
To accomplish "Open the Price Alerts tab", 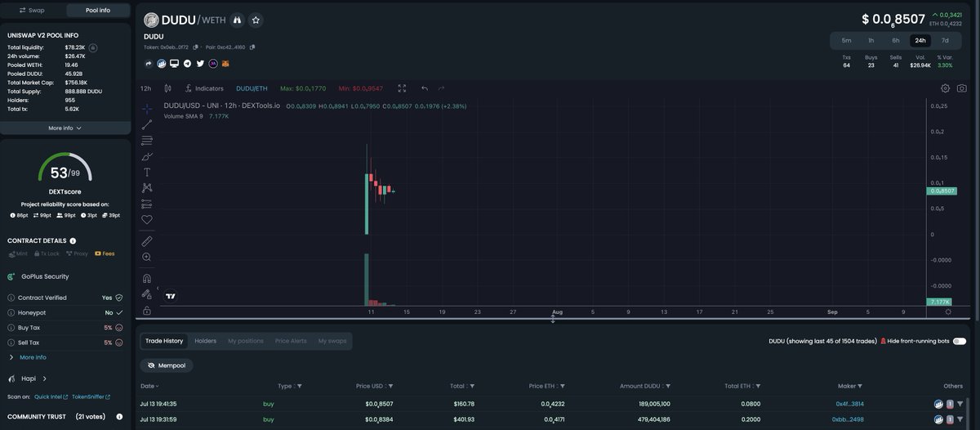I will tap(291, 341).
